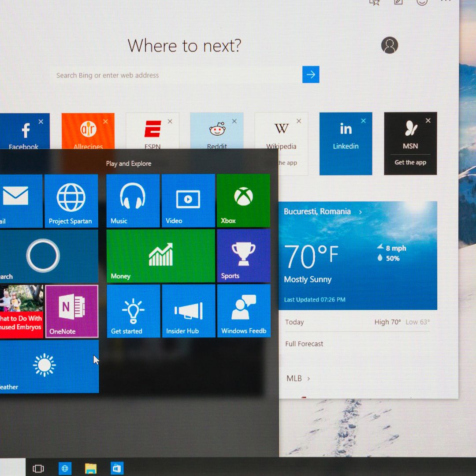
Task: Open the Xbox tile
Action: pos(243,201)
